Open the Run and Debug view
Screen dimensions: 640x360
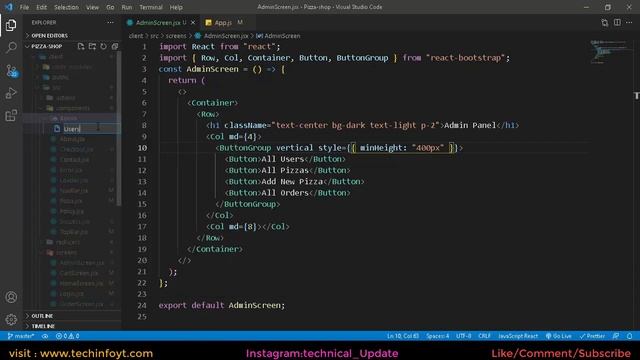(x=11, y=93)
